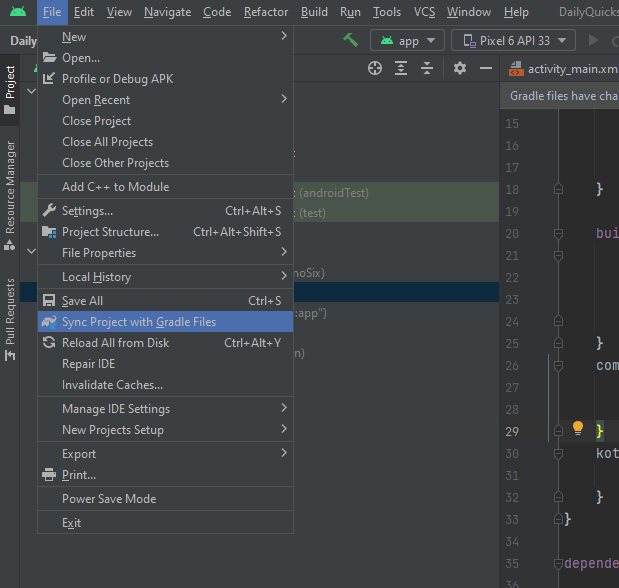The height and width of the screenshot is (588, 619).
Task: Choose Open... from the File menu
Action: [x=165, y=58]
